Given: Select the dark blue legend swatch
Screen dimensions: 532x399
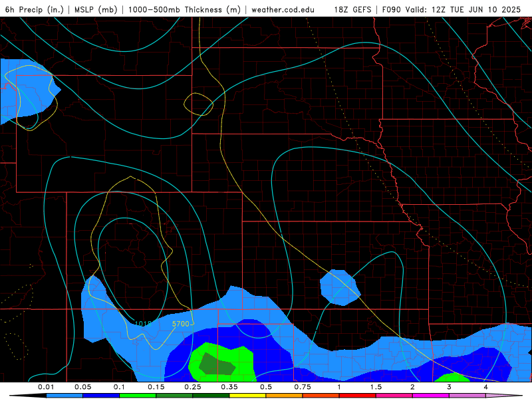Looking at the screenshot, I should 101,396.
